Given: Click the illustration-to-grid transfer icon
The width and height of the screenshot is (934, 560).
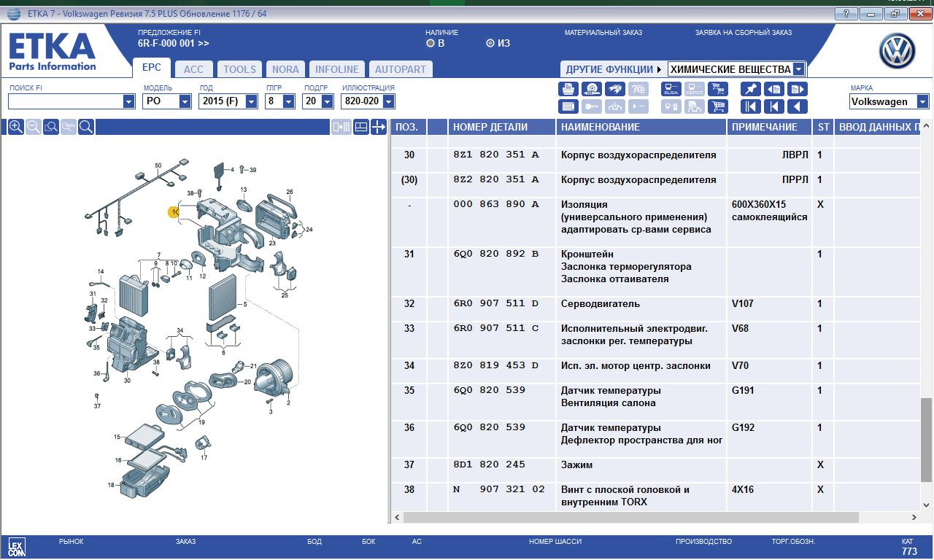Looking at the screenshot, I should click(x=341, y=127).
